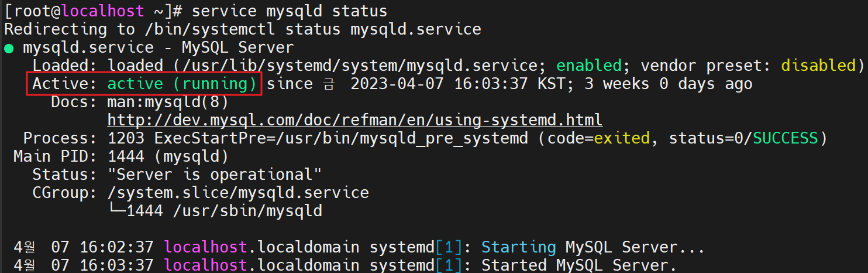This screenshot has width=868, height=273.
Task: Click the "mysqld.service - MySQL Server" title line
Action: pyautogui.click(x=158, y=47)
